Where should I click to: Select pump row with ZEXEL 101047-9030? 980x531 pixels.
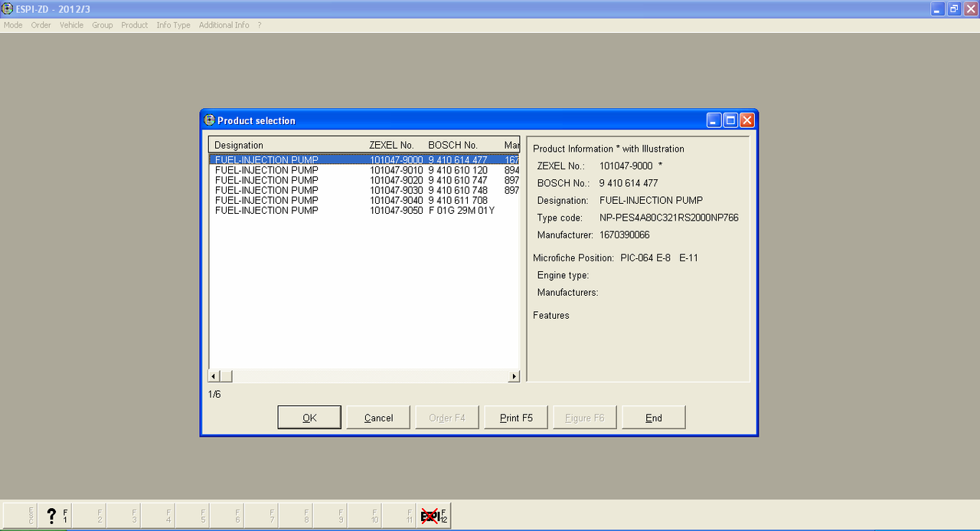coord(364,190)
